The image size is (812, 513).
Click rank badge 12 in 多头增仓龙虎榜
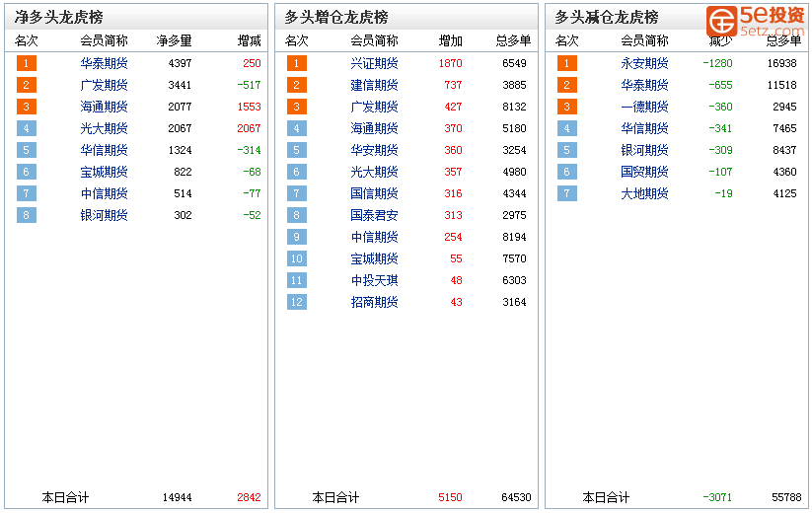[x=297, y=302]
